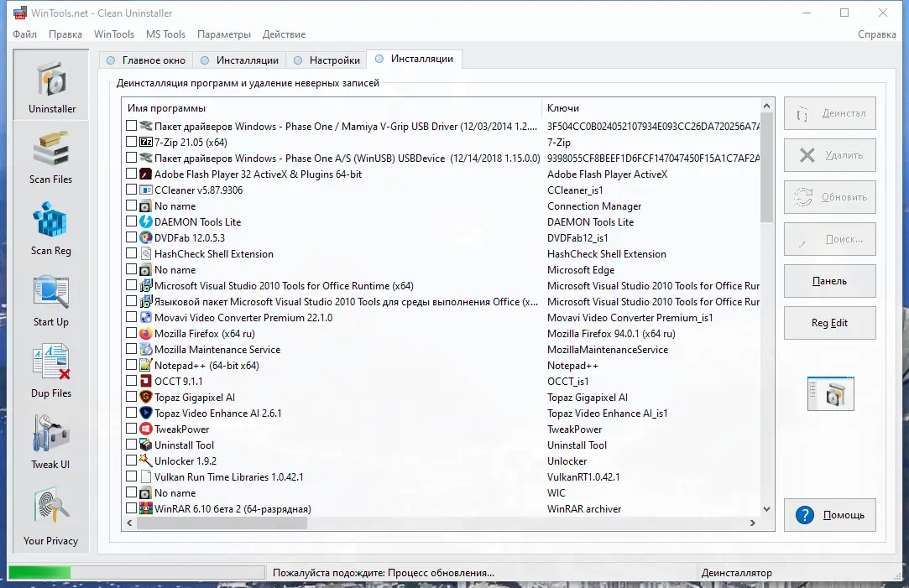The image size is (909, 588).
Task: Switch to the Главное окно tab
Action: click(x=146, y=60)
